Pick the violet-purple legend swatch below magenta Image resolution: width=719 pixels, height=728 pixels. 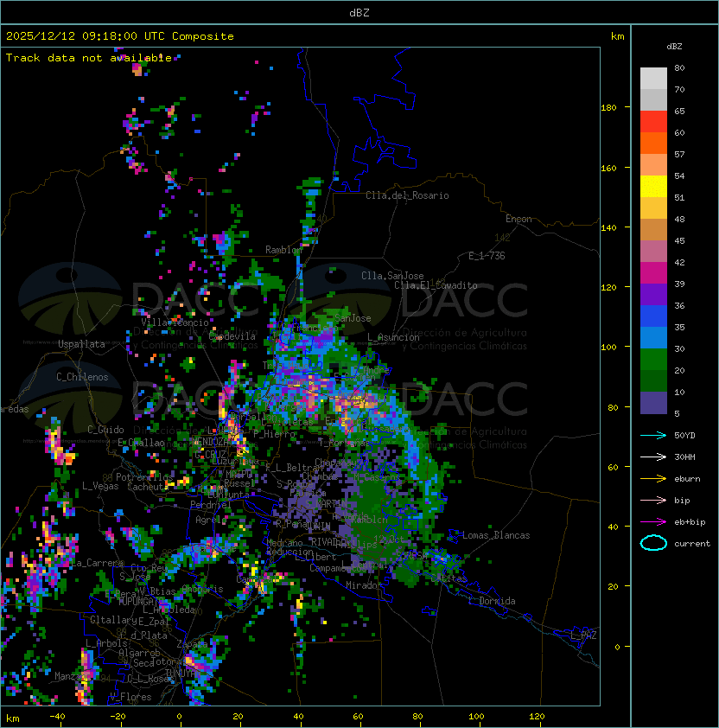point(653,294)
